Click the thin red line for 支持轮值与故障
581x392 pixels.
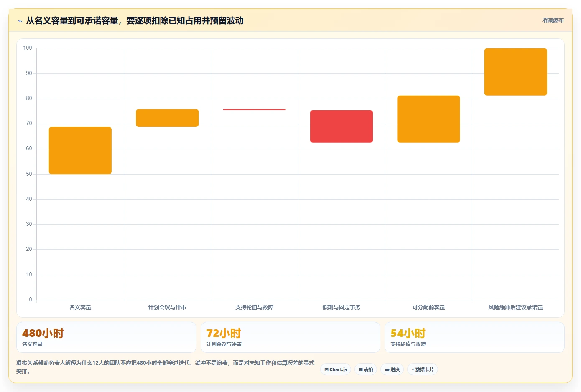click(x=255, y=110)
